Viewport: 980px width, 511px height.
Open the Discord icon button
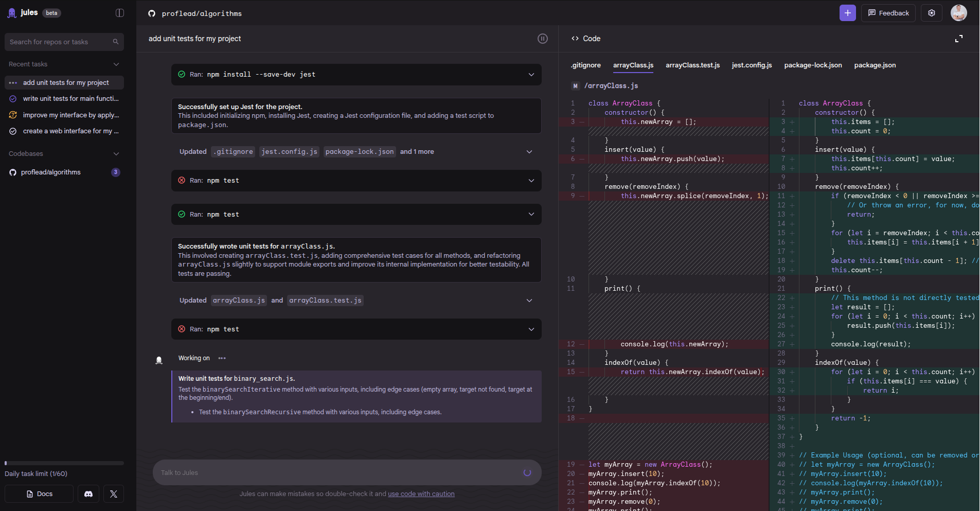coord(88,494)
